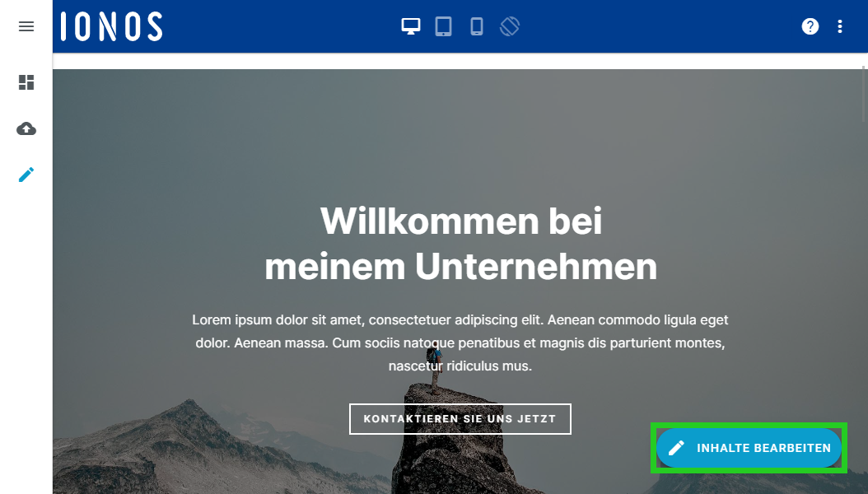Switch to smartphone preview mode
Image resolution: width=868 pixels, height=494 pixels.
[477, 26]
